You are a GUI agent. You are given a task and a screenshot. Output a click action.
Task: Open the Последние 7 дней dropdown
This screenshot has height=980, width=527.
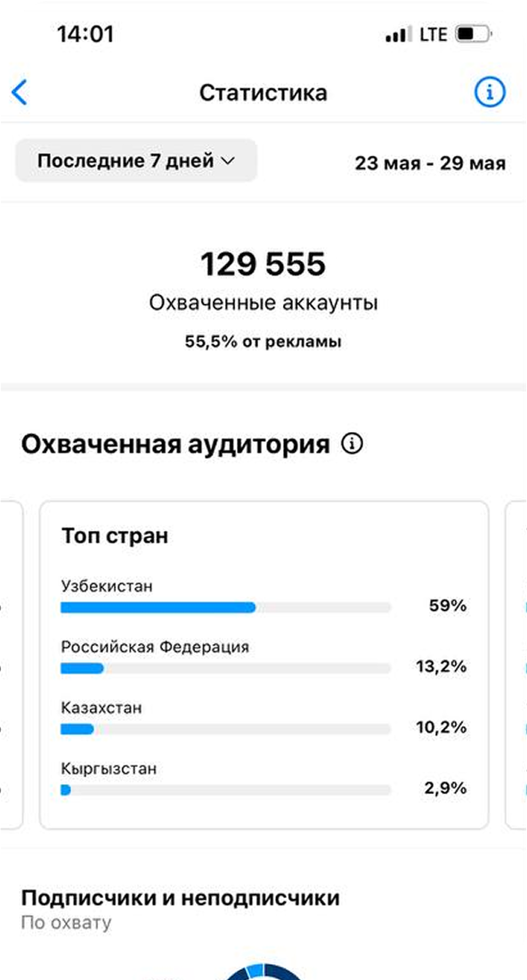click(136, 160)
